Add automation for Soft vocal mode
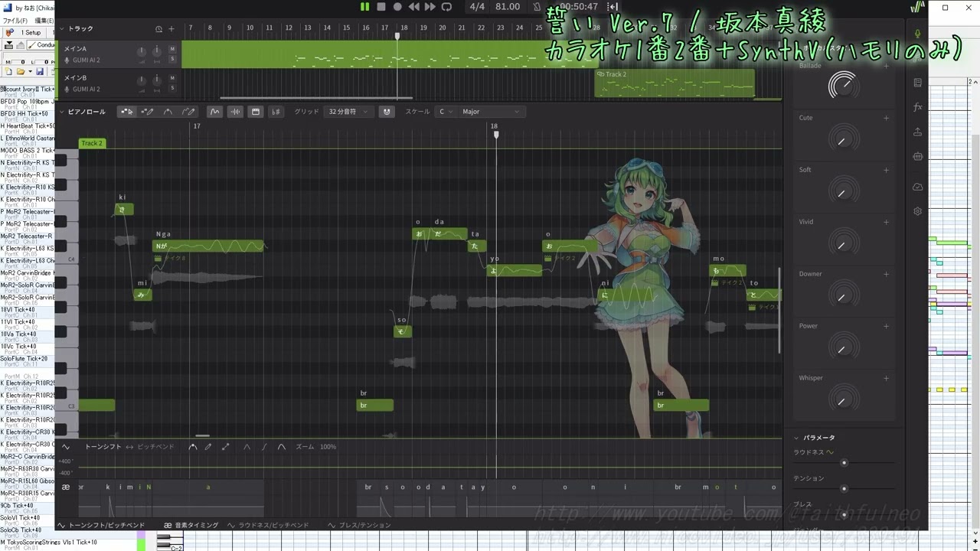980x551 pixels. (x=886, y=170)
